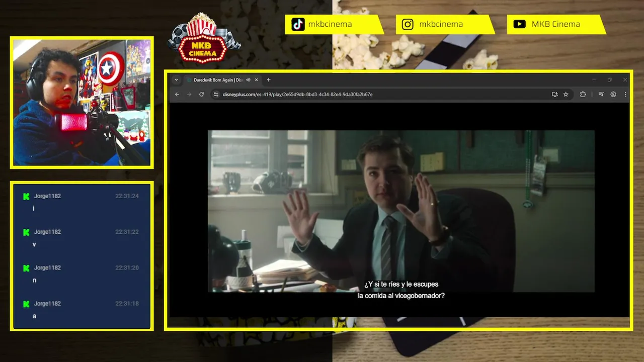The height and width of the screenshot is (362, 644).
Task: Click the YouTube MKB Cinema banner
Action: pos(556,24)
